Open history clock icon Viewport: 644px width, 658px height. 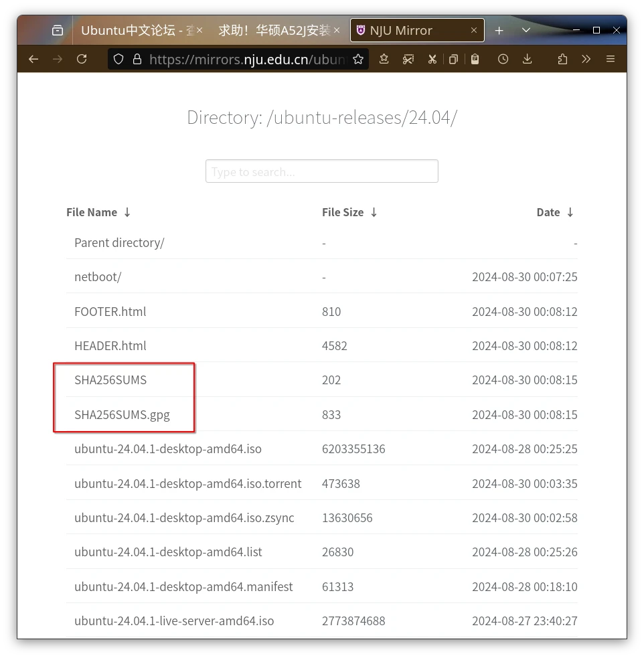click(503, 59)
